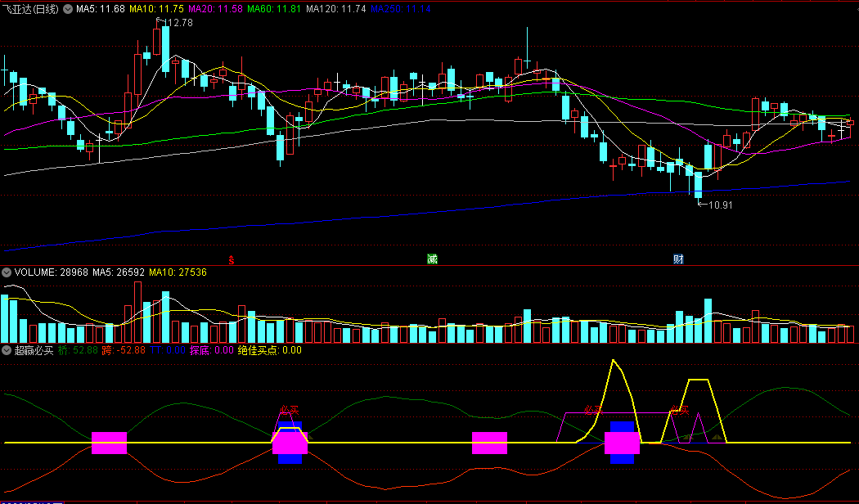Click the 10.91 low price label
Screen dimensions: 859x504
click(720, 205)
